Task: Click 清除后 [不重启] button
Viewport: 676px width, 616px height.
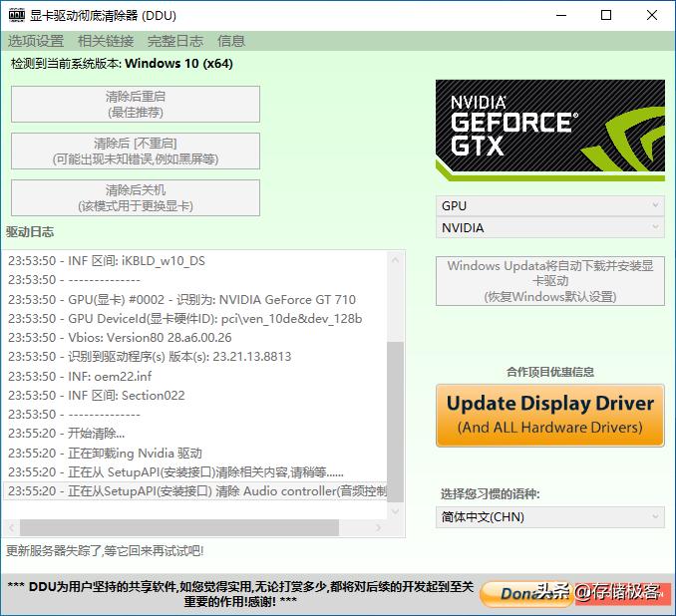Action: point(136,151)
